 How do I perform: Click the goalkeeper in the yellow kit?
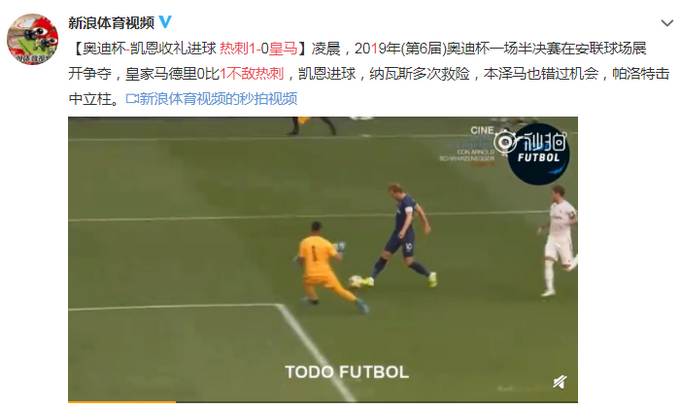[328, 266]
